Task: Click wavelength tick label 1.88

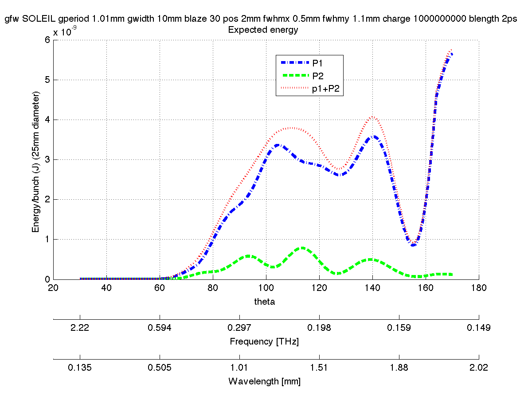Action: click(x=399, y=368)
